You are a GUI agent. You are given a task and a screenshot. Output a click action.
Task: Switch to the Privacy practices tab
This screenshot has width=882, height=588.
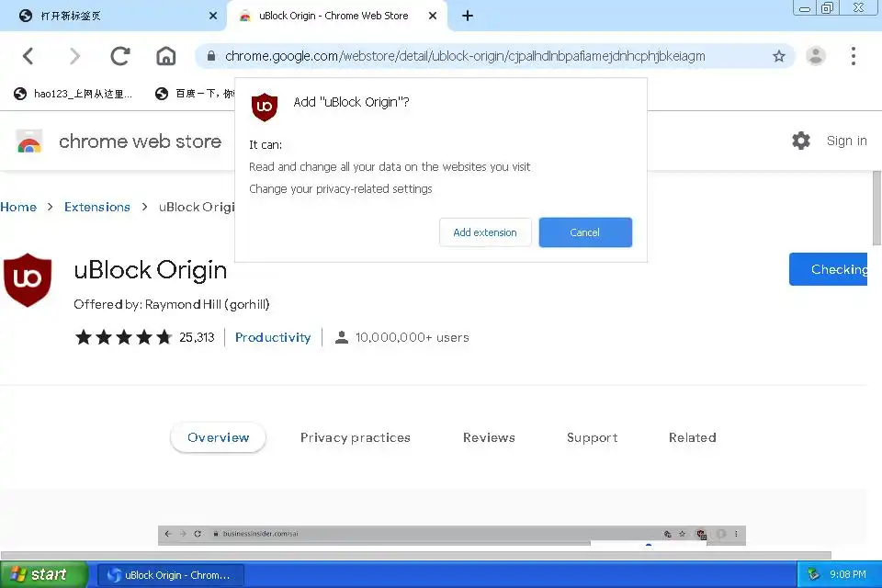tap(356, 437)
